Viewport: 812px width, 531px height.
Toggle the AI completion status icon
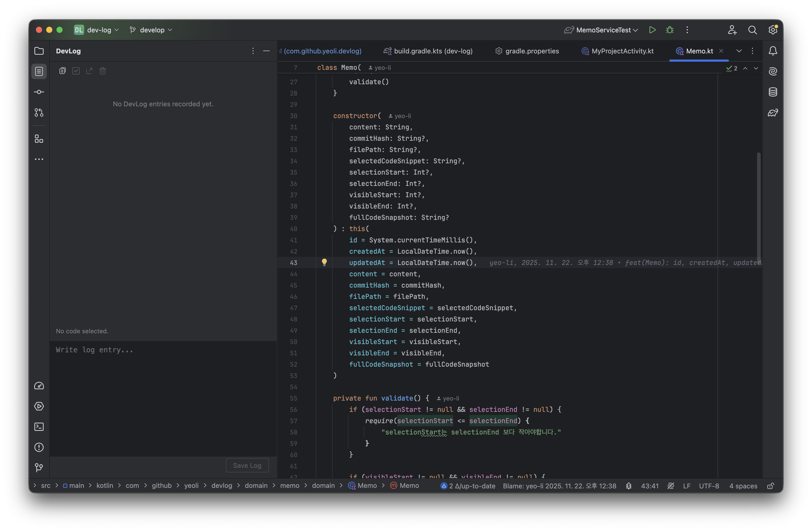(671, 486)
